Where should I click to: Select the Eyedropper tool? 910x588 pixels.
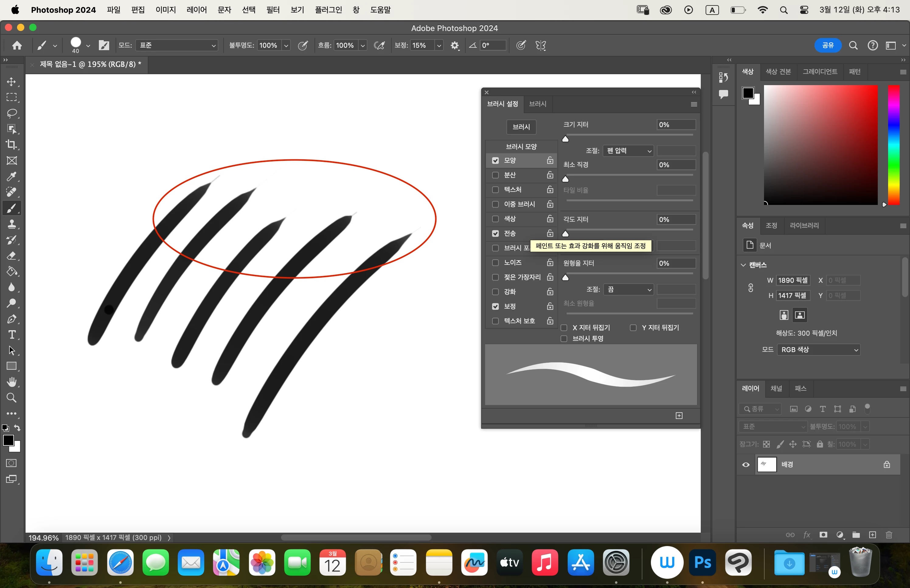coord(12,176)
